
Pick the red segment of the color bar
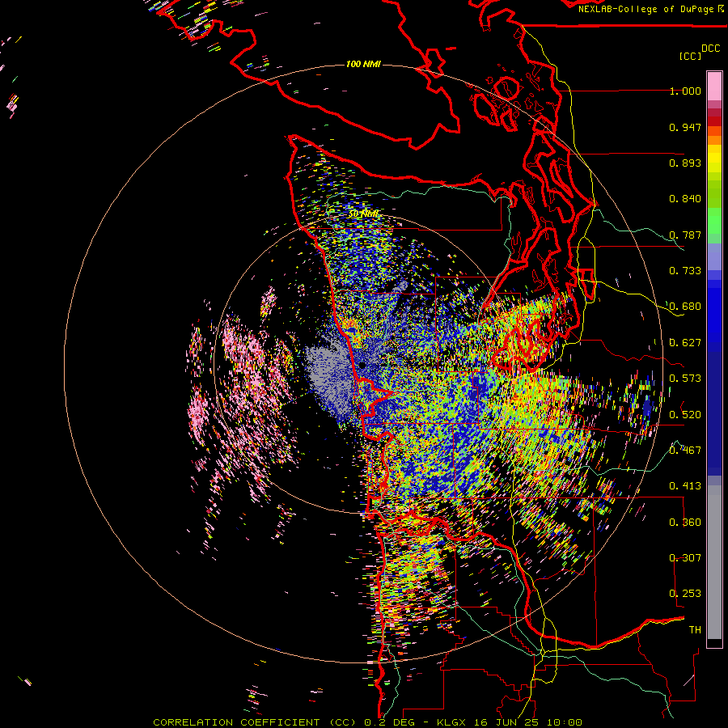(714, 121)
